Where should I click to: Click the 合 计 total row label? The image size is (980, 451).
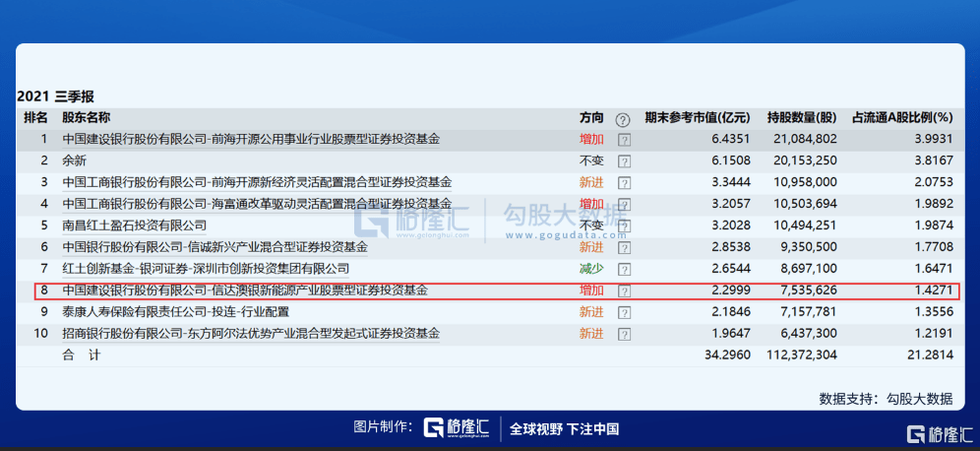click(x=82, y=354)
